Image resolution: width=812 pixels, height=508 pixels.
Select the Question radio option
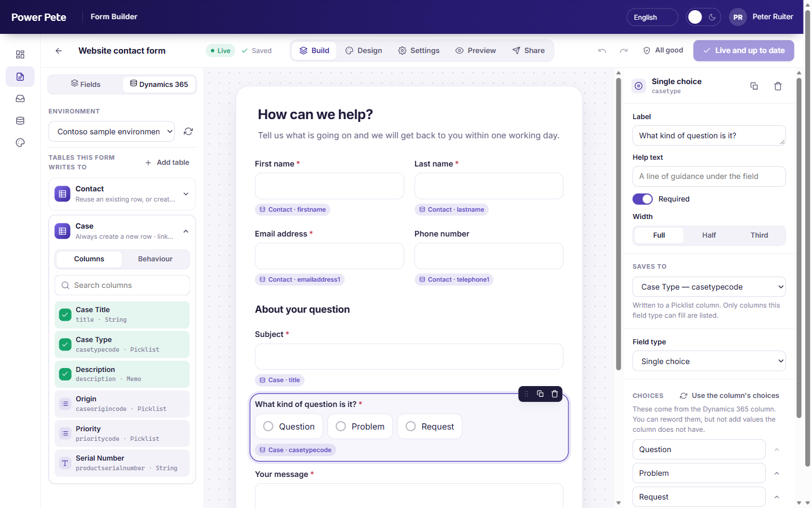289,427
